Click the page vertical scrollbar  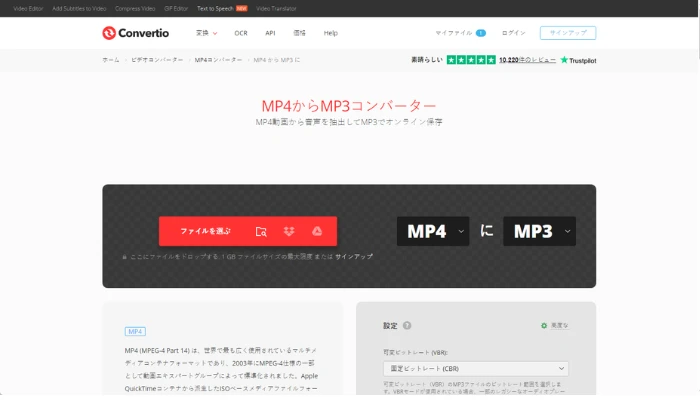pyautogui.click(x=697, y=36)
